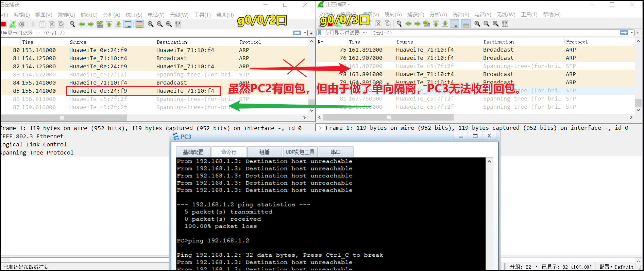The width and height of the screenshot is (644, 271).
Task: Click PC3 terminal scroll up arrow
Action: point(489,161)
